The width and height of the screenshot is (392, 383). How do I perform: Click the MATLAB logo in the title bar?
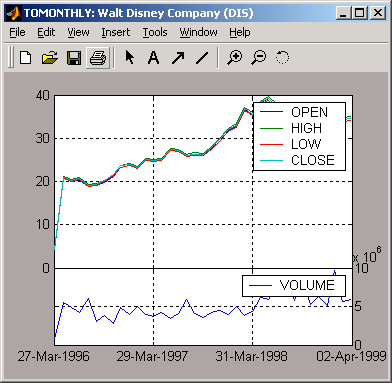(x=14, y=13)
